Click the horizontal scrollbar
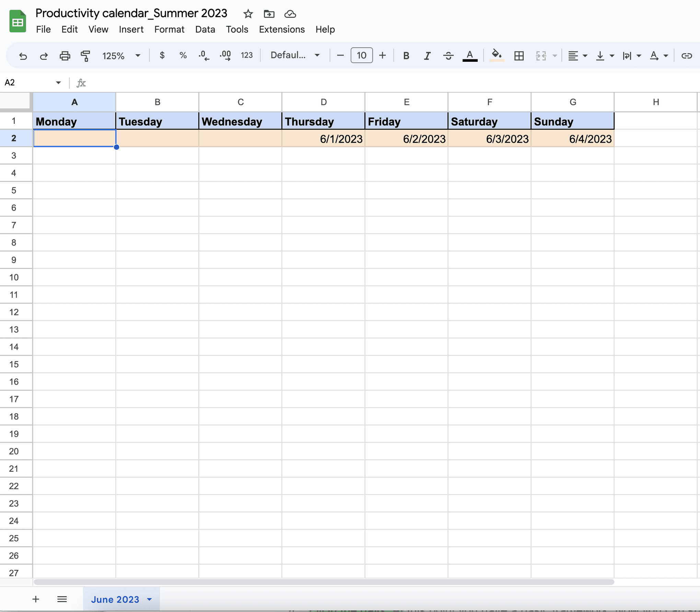Viewport: 700px width, 612px height. [324, 582]
